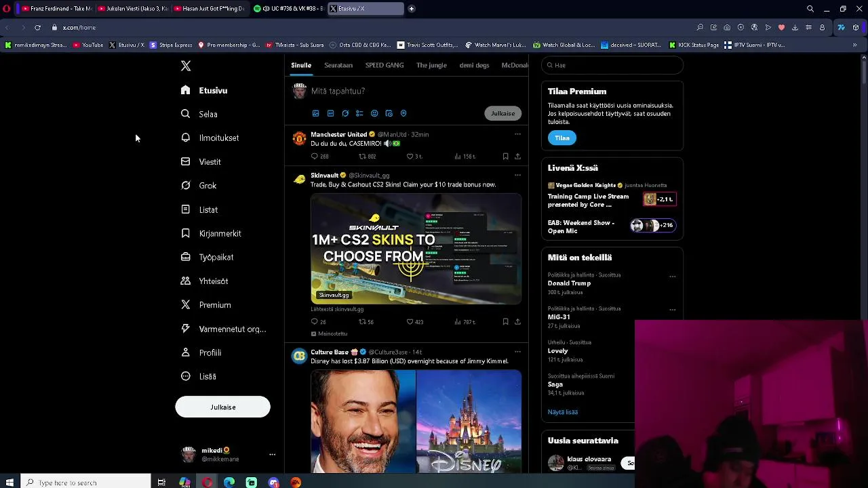Reload page with browser refresh icon
The image size is (868, 488).
[37, 28]
